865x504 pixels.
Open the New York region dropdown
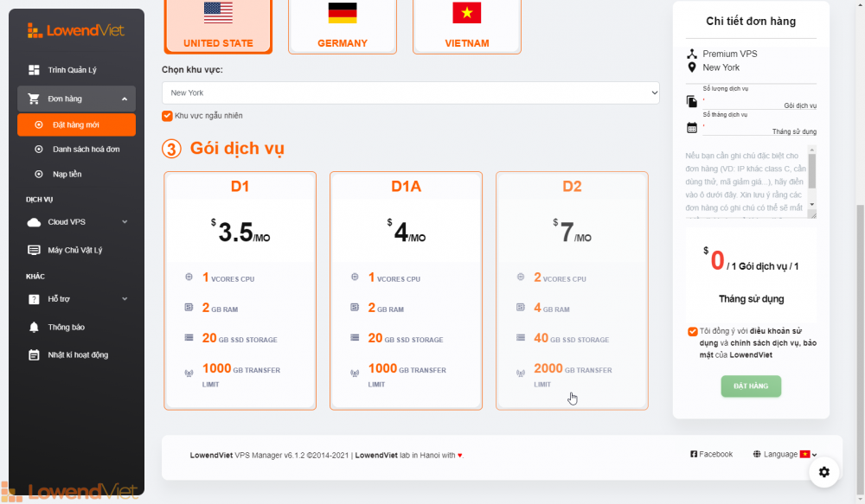click(410, 93)
